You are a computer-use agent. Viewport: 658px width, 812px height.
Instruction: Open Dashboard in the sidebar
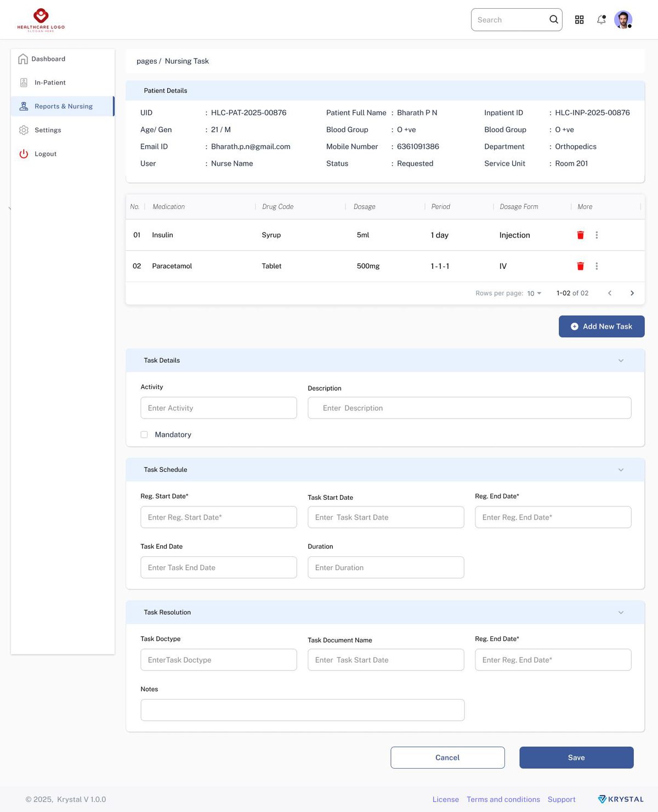(x=63, y=59)
